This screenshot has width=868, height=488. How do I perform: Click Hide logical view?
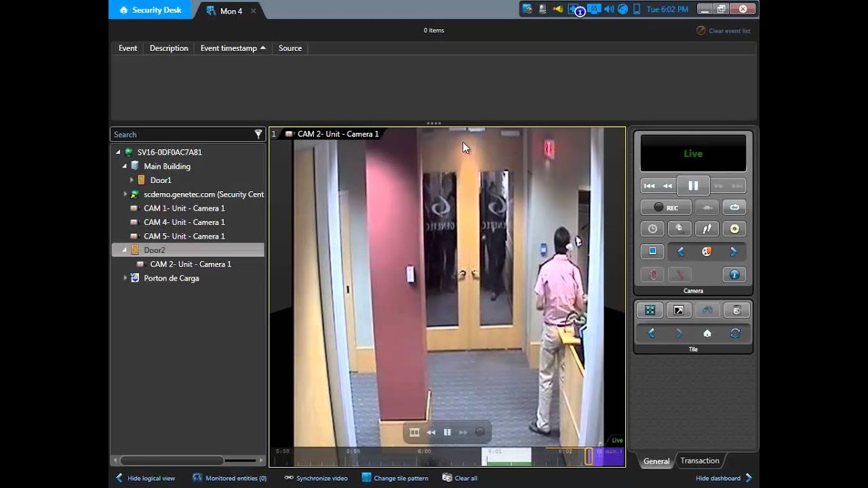[x=144, y=478]
